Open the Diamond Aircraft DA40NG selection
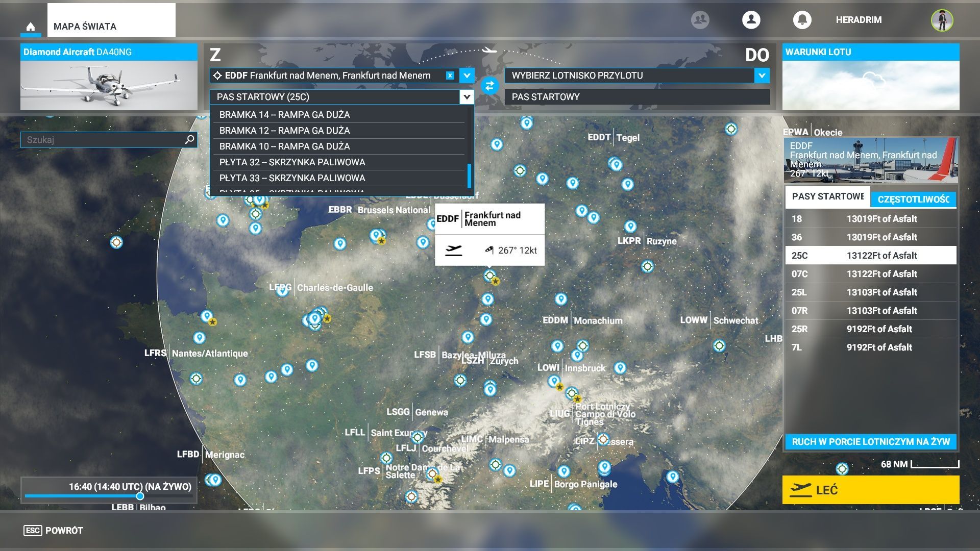Screen dimensions: 980x551 109,77
